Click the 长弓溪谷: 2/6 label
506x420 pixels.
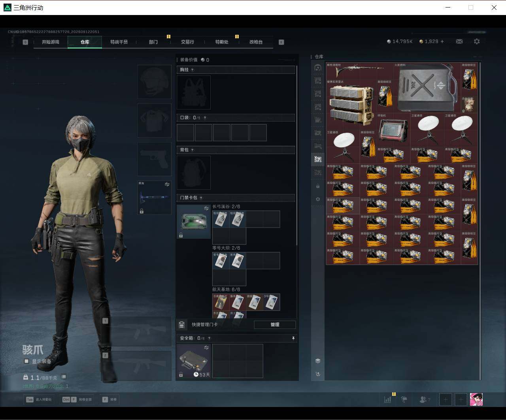[226, 207]
